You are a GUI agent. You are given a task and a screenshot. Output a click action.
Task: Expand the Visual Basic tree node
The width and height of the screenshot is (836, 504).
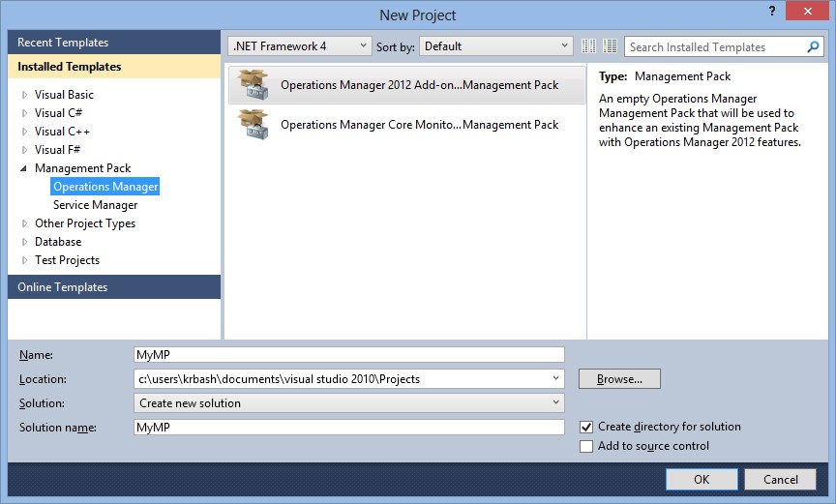[24, 95]
